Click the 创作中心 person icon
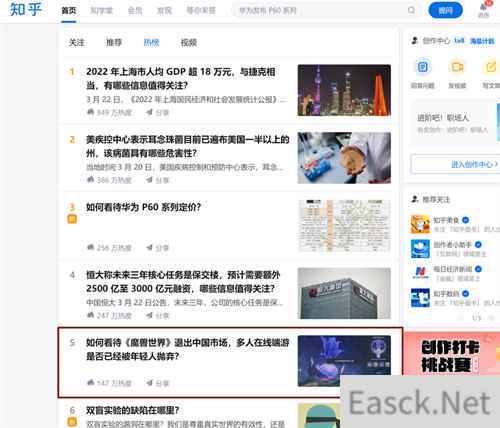The width and height of the screenshot is (500, 428). [x=414, y=41]
